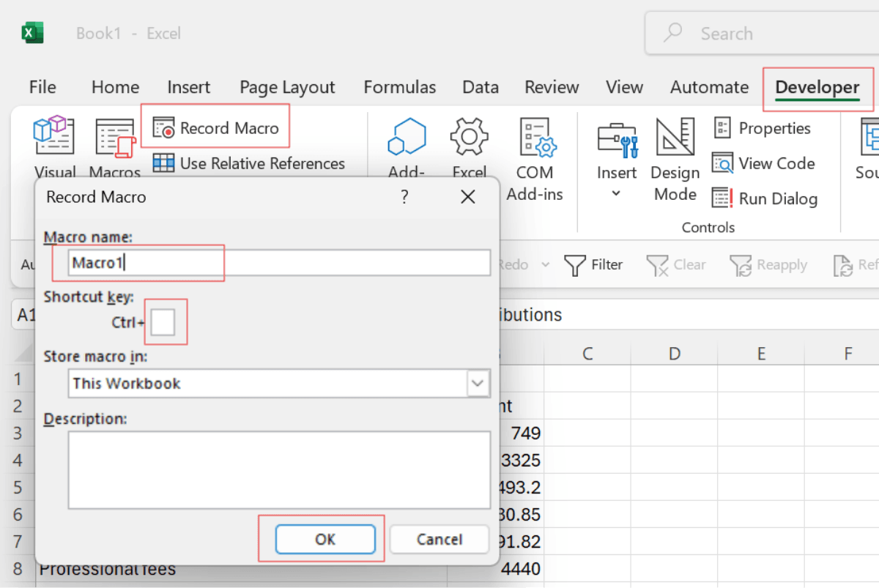This screenshot has height=588, width=879.
Task: Switch to the Insert ribbon tab
Action: [x=188, y=87]
